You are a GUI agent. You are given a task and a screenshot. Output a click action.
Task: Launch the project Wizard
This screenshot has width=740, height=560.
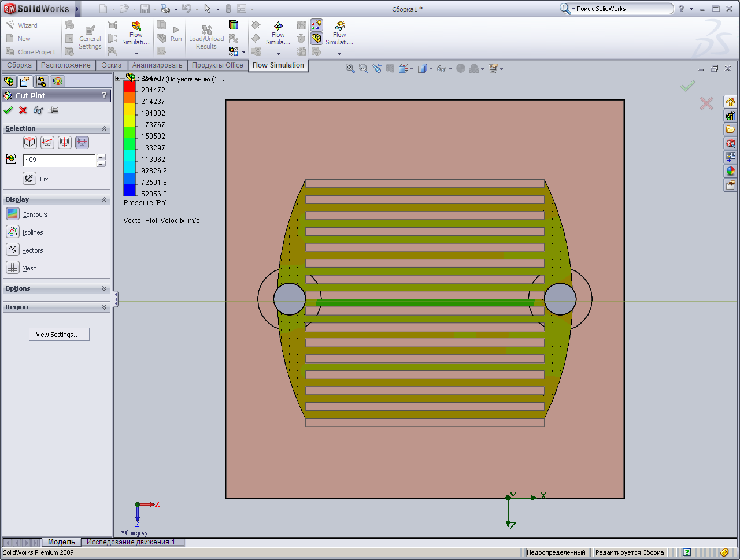tap(21, 25)
